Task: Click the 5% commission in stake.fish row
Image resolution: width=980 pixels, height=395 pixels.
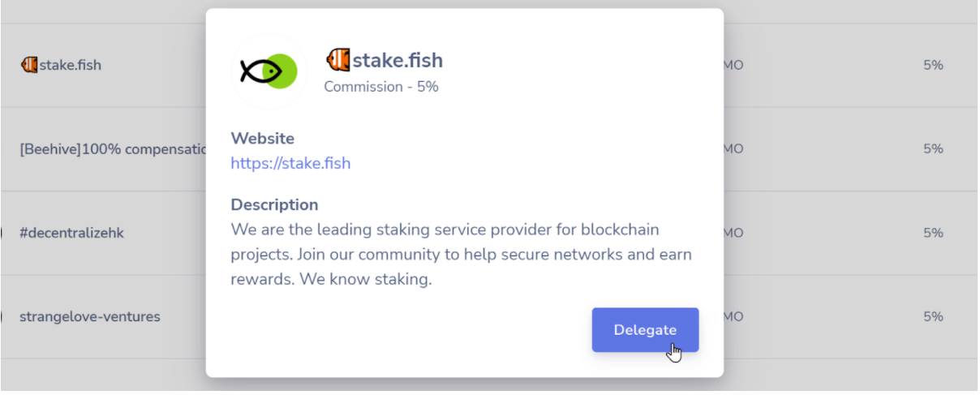Action: [933, 65]
